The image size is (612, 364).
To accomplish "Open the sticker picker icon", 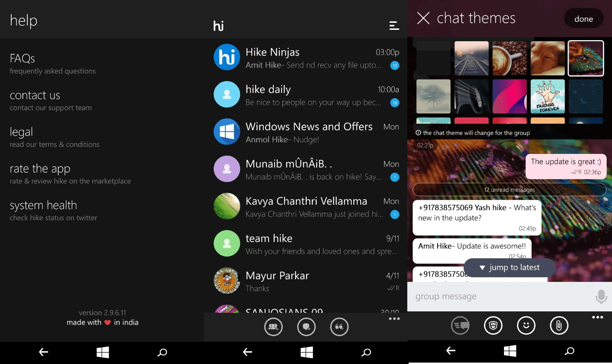I will tap(493, 325).
